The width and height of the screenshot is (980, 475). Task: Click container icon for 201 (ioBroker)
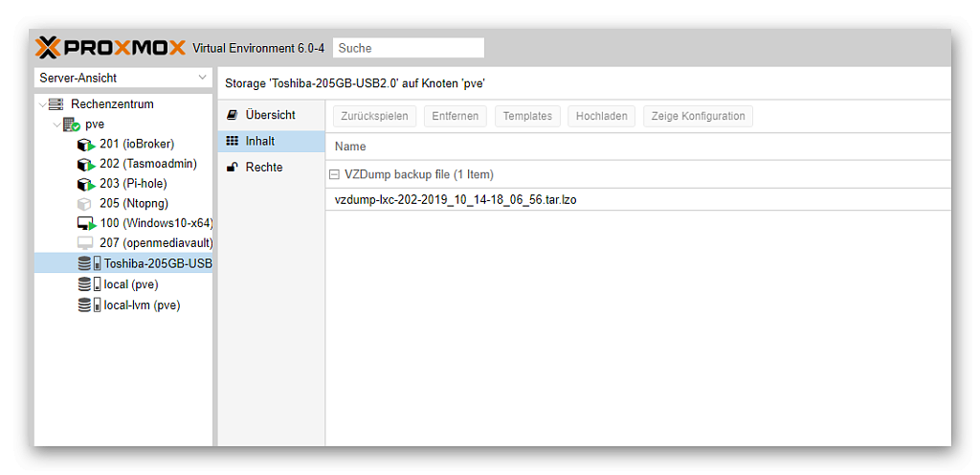pos(86,145)
